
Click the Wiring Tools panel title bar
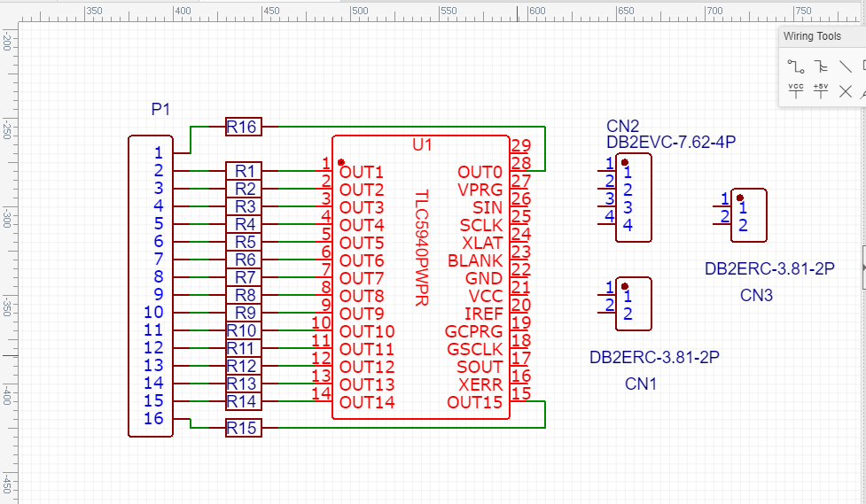click(823, 36)
